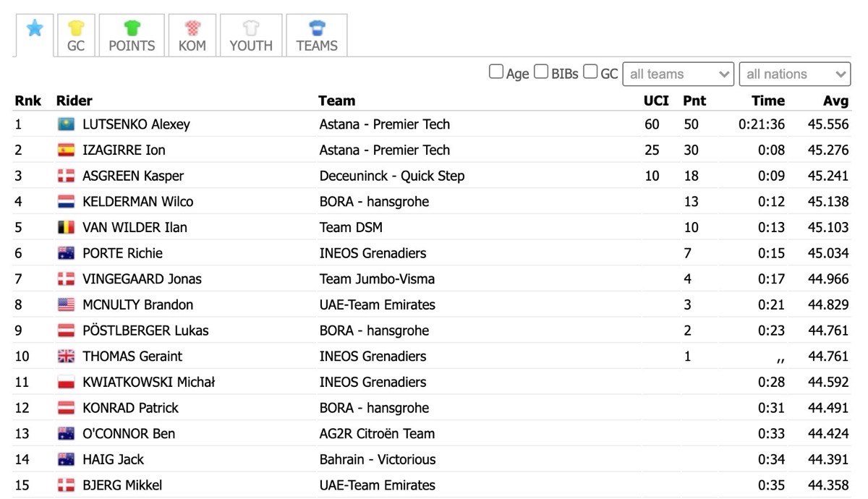Open the blue jersey TEAMS tab
This screenshot has width=868, height=499.
317,35
